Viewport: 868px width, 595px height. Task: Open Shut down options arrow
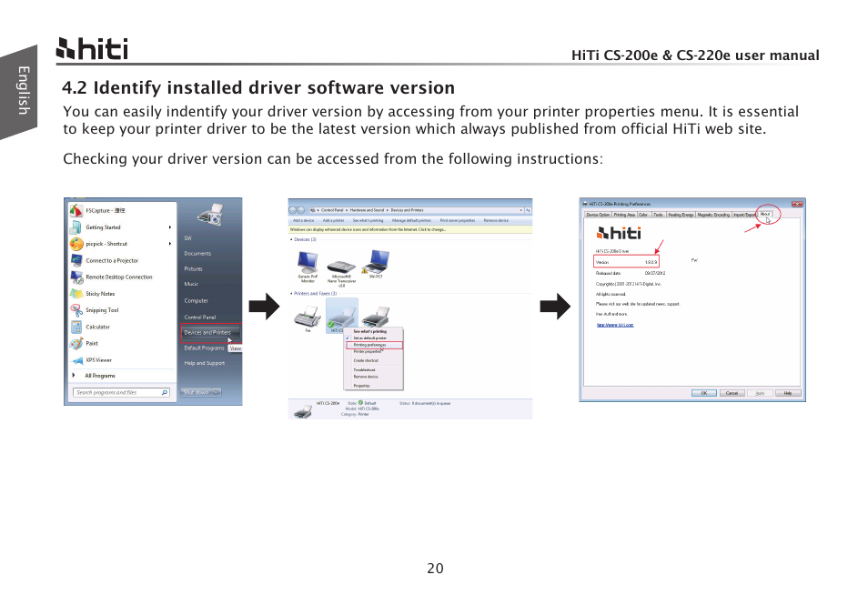[x=217, y=392]
